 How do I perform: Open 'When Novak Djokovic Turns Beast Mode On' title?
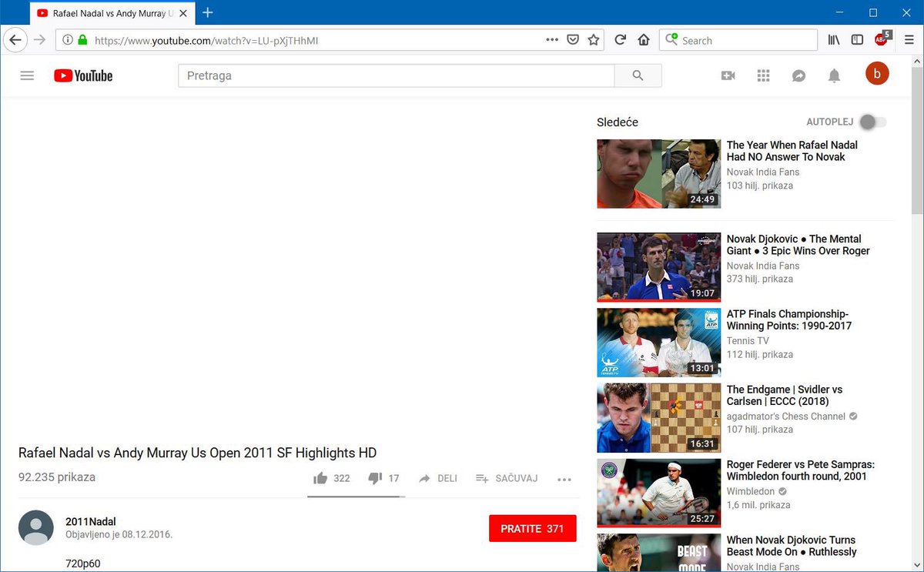click(792, 546)
